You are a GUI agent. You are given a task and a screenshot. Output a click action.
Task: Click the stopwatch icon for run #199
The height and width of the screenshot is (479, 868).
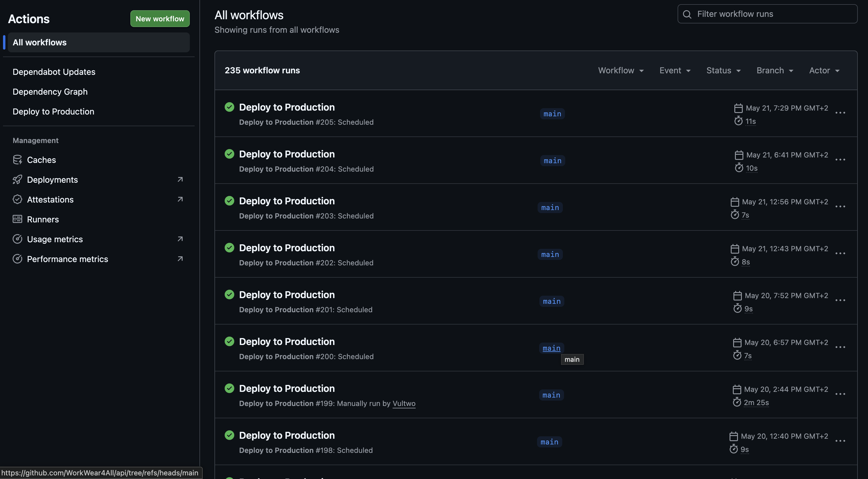[737, 402]
